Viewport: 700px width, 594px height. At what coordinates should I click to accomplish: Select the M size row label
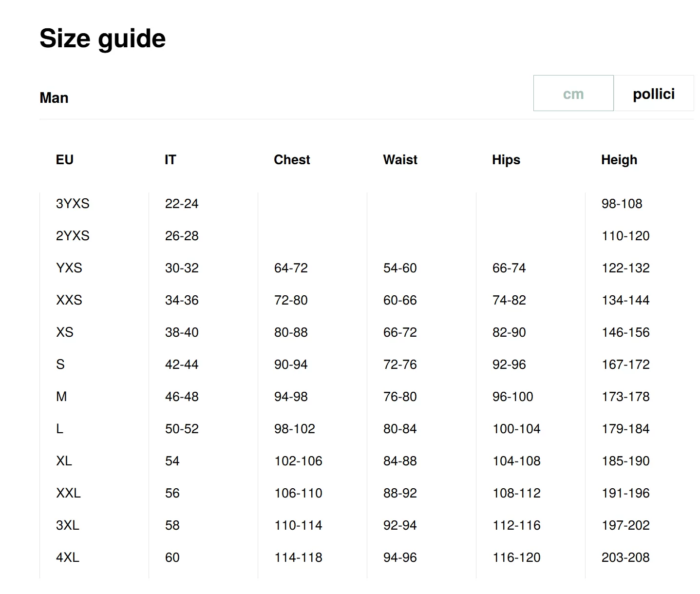pyautogui.click(x=61, y=397)
